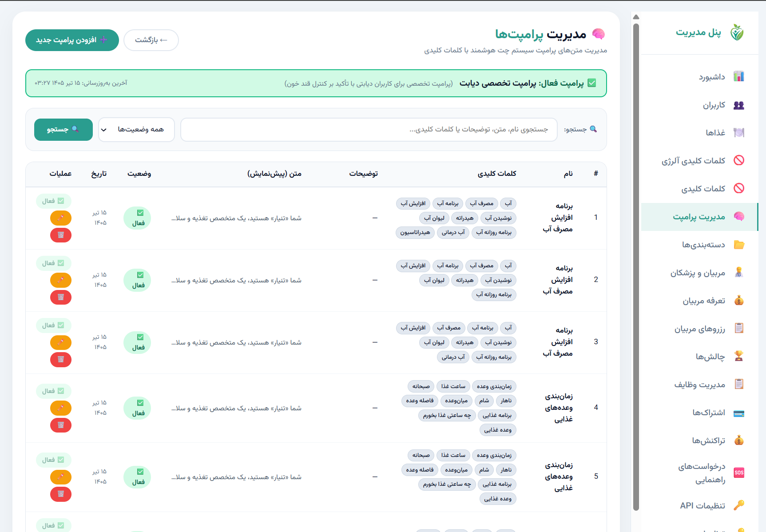Activate prompt row 4 via فعال checkbox button
766x532 pixels.
click(x=53, y=391)
